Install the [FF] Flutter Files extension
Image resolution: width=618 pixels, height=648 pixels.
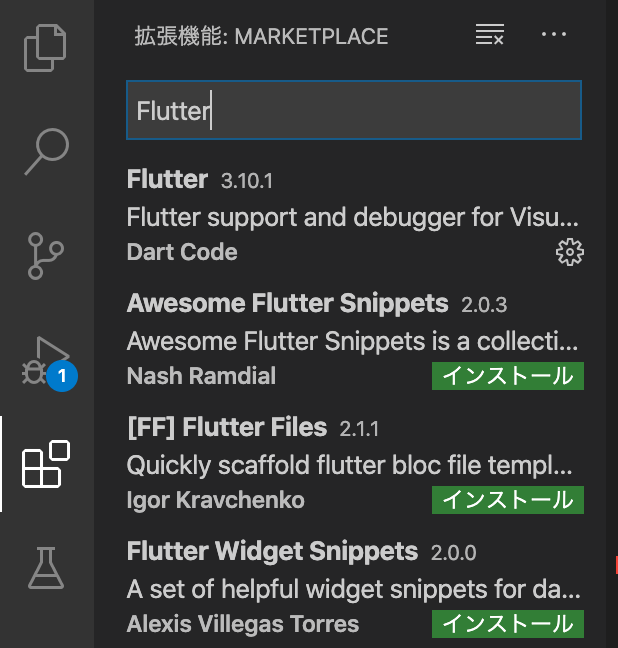pyautogui.click(x=508, y=500)
